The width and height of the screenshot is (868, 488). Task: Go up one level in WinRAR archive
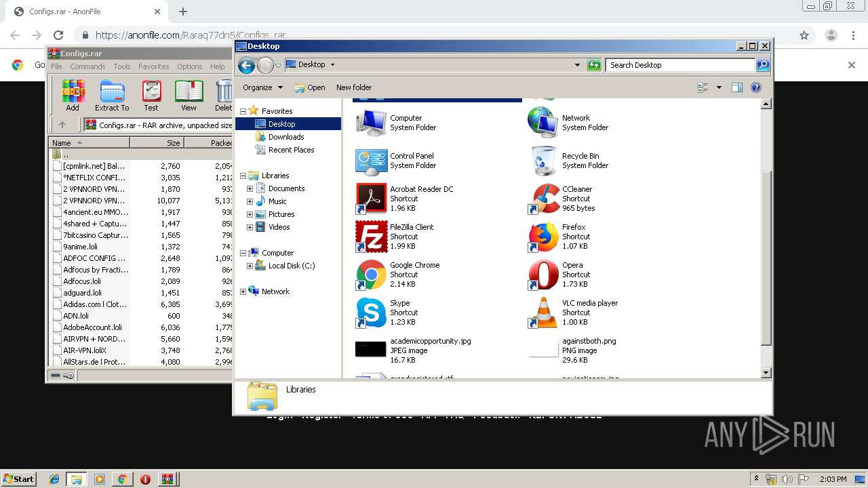click(62, 125)
